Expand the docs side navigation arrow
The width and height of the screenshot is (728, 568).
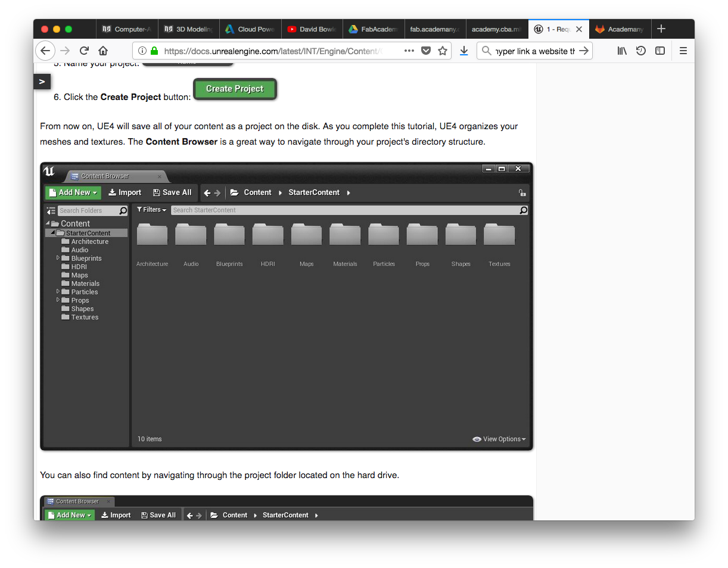pos(42,82)
